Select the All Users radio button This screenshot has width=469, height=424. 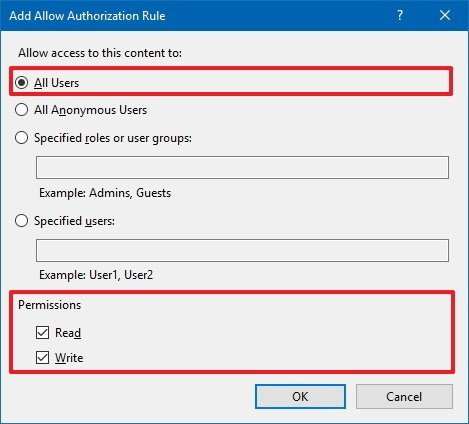click(21, 83)
